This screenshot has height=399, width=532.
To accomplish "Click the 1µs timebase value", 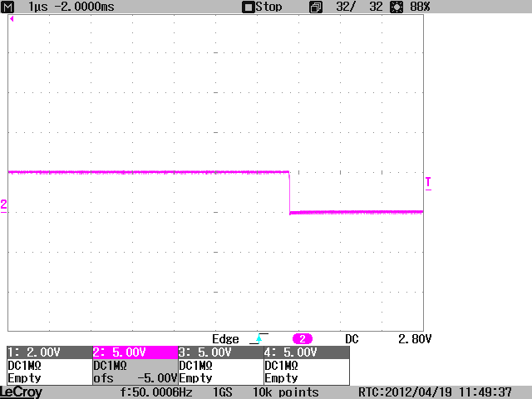I will click(x=37, y=7).
